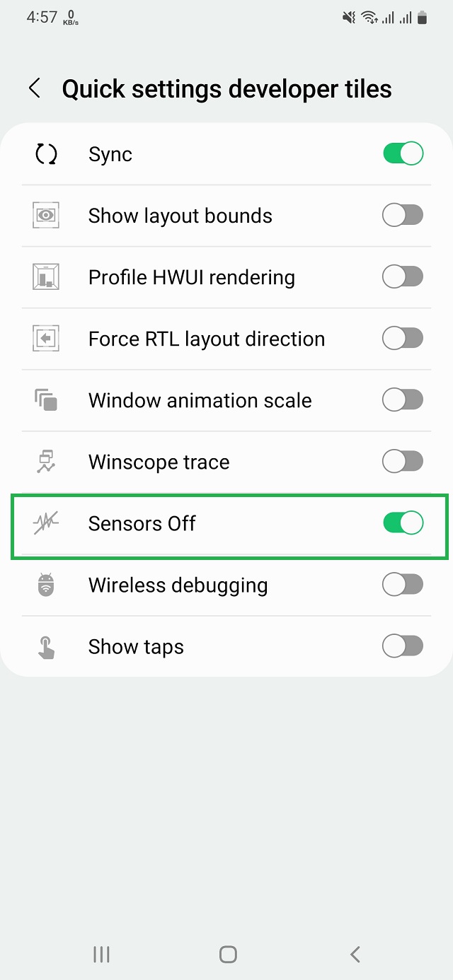This screenshot has width=453, height=980.
Task: Enable the Wireless debugging switch
Action: click(x=403, y=585)
